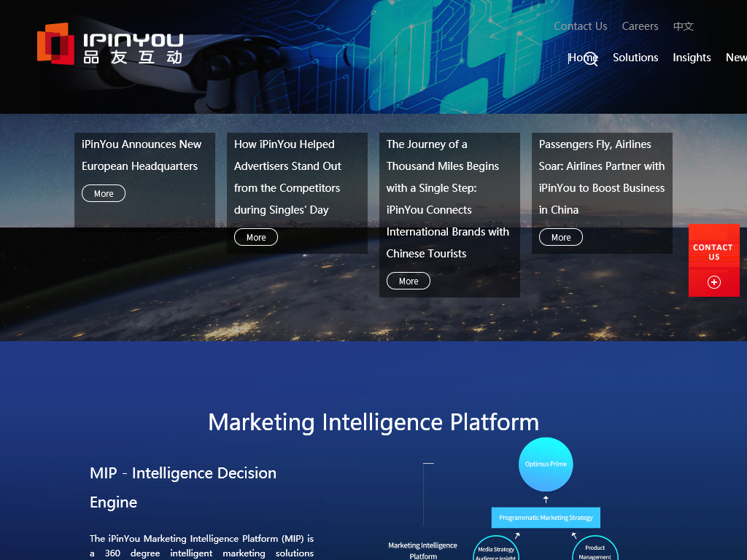
Task: Switch the site language to 中文
Action: click(684, 26)
